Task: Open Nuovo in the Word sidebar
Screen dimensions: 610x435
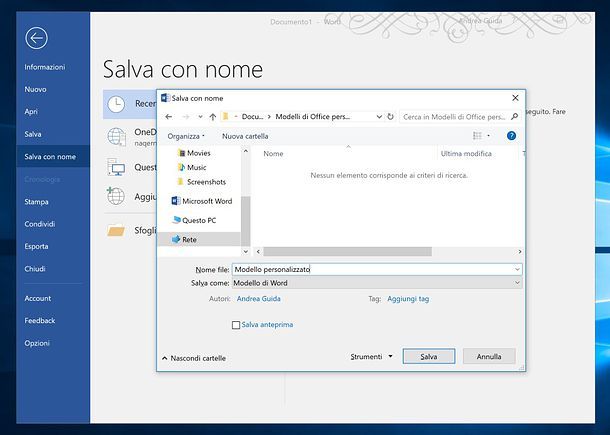Action: (35, 89)
